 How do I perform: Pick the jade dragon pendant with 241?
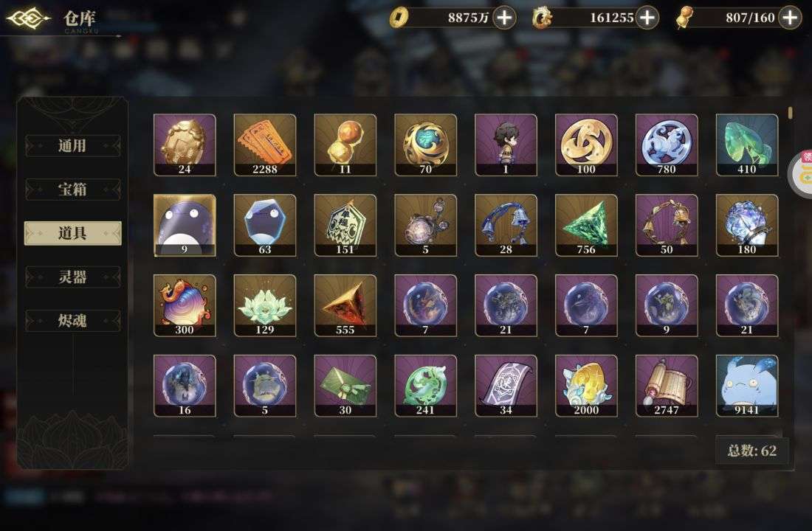[x=426, y=386]
